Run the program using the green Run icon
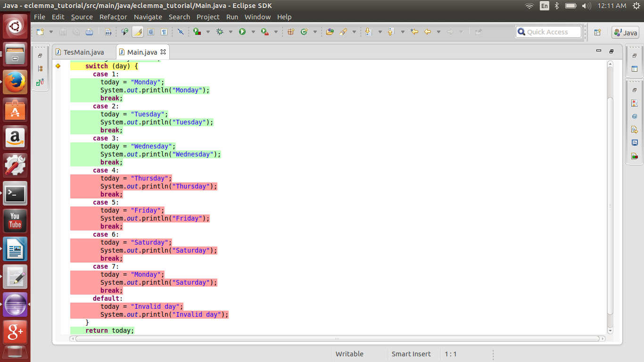644x362 pixels. [242, 32]
